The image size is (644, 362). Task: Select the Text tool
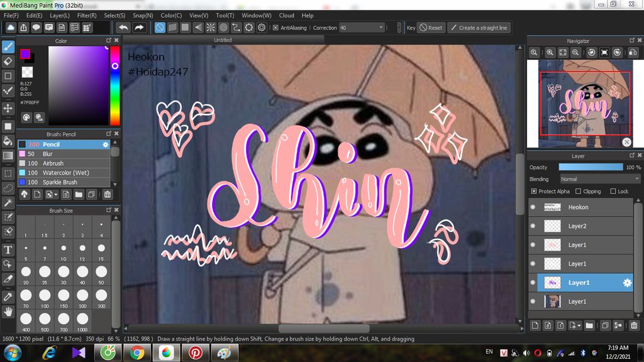click(8, 250)
